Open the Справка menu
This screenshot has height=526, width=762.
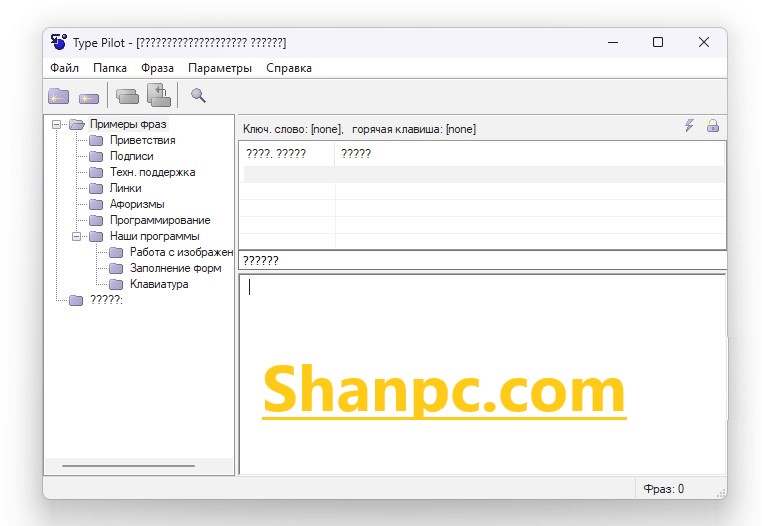289,68
